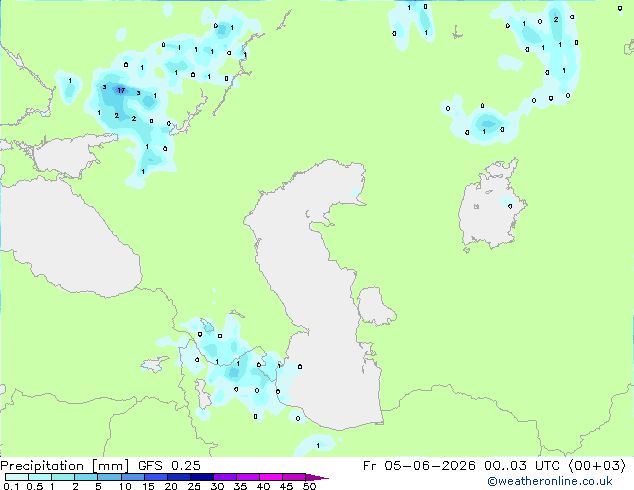This screenshot has width=634, height=490.
Task: Click the 10–15 mm legend swatch
Action: coord(132,477)
